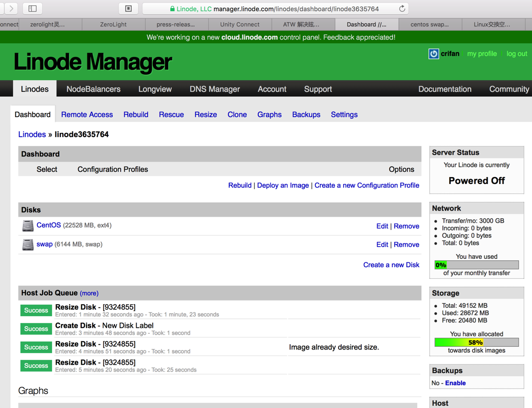Click the 58% disk allocation progress bar
Image resolution: width=532 pixels, height=408 pixels.
[476, 343]
